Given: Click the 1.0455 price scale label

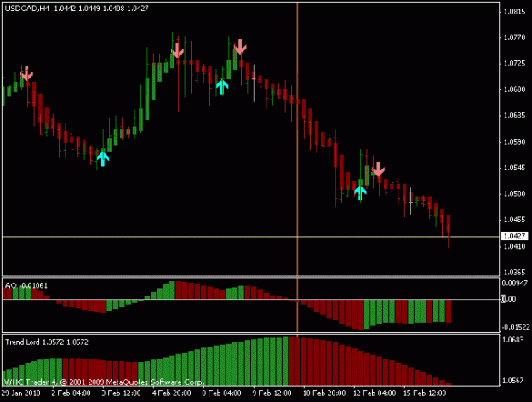Looking at the screenshot, I should point(514,220).
